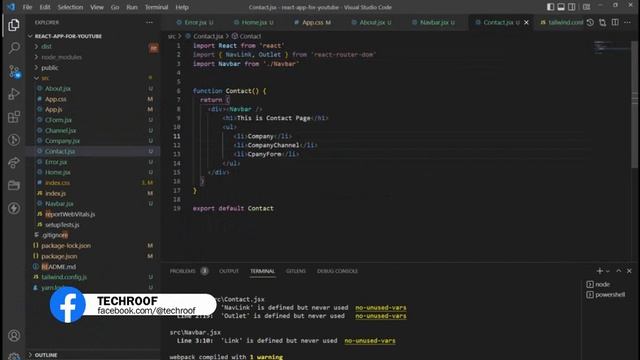Open the new terminal launch profile dropdown

pos(608,271)
